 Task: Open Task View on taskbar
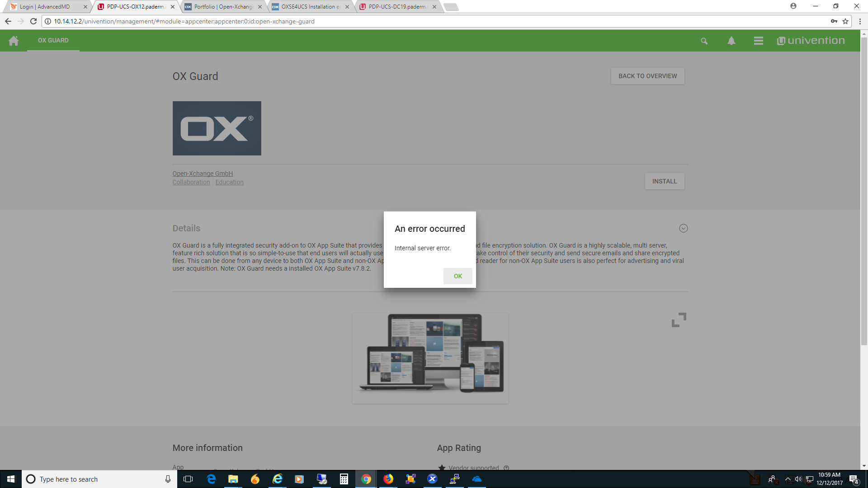tap(188, 479)
